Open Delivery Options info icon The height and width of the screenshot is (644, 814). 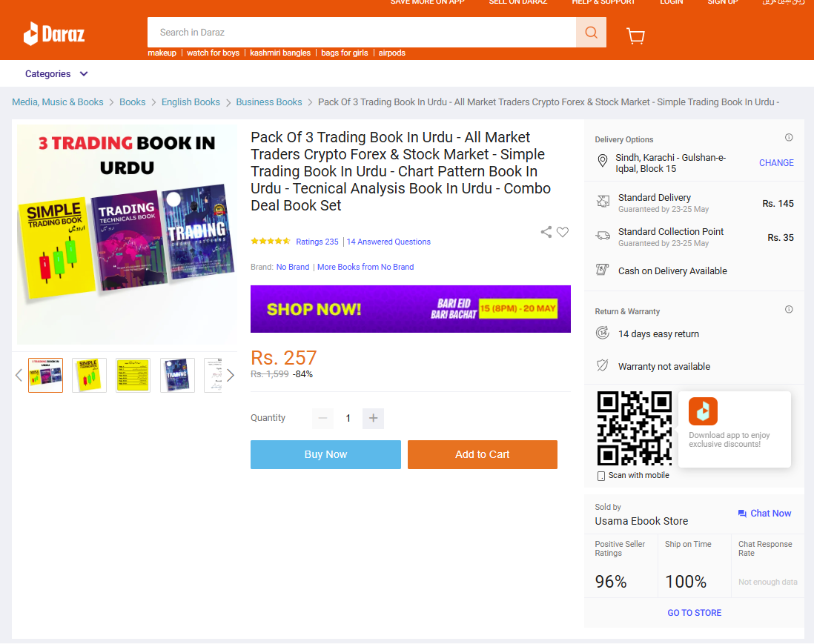pyautogui.click(x=789, y=138)
